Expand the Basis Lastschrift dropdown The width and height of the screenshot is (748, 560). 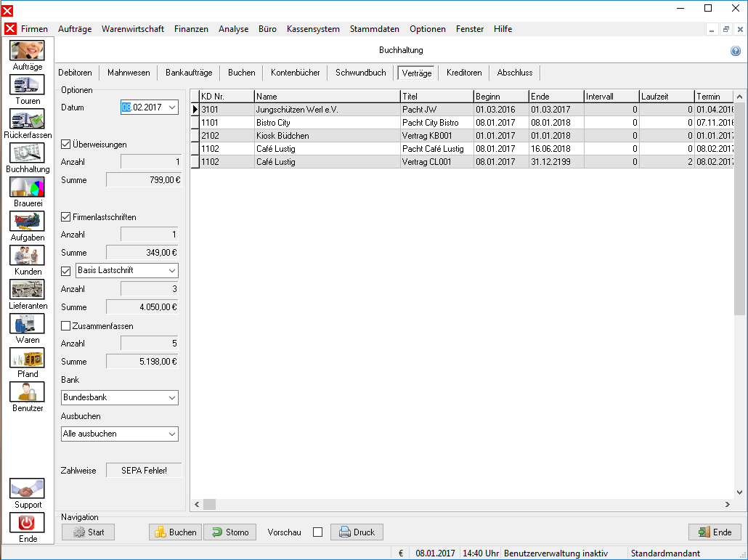[x=172, y=270]
